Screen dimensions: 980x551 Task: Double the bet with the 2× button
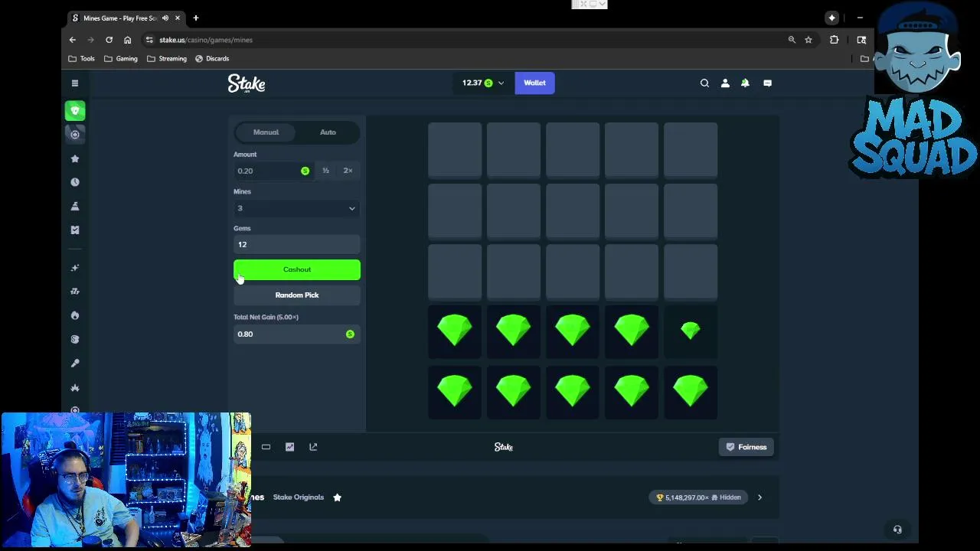click(x=348, y=171)
